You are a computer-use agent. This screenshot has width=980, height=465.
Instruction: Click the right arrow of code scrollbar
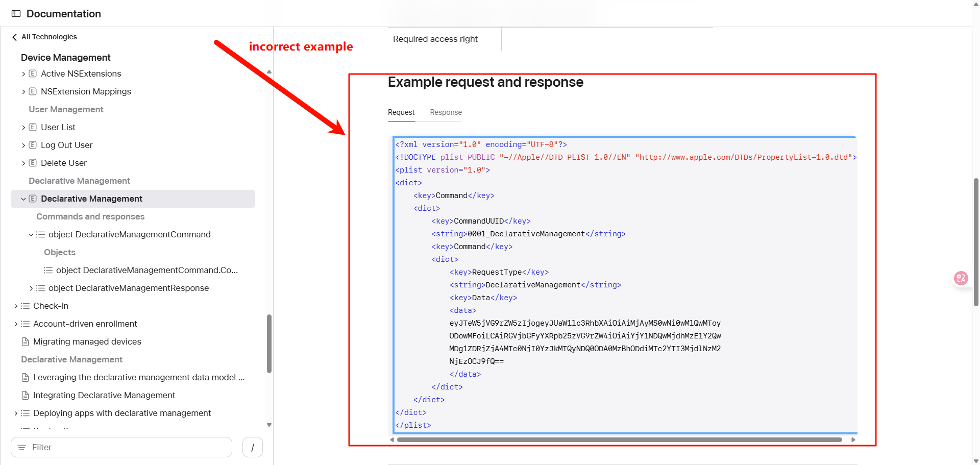[853, 439]
